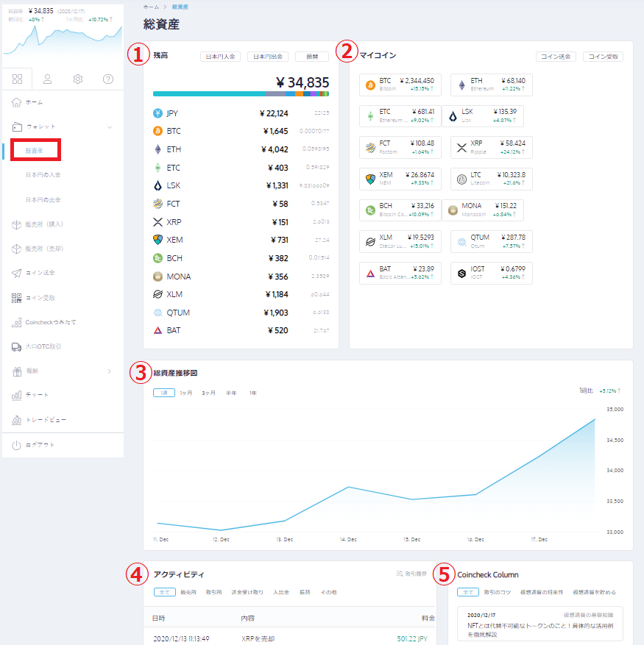Click the ETH icon in balance list
Viewport: 644px width, 645px height.
158,149
